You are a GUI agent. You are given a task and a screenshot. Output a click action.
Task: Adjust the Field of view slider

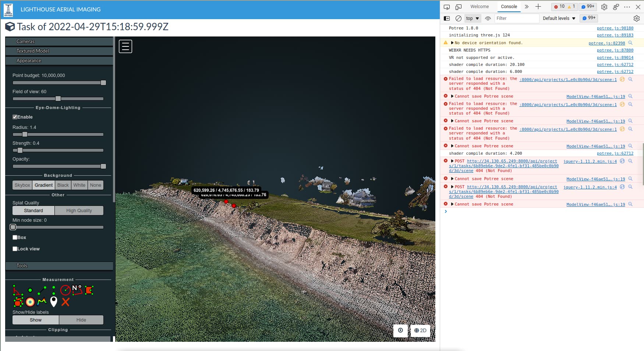click(58, 99)
